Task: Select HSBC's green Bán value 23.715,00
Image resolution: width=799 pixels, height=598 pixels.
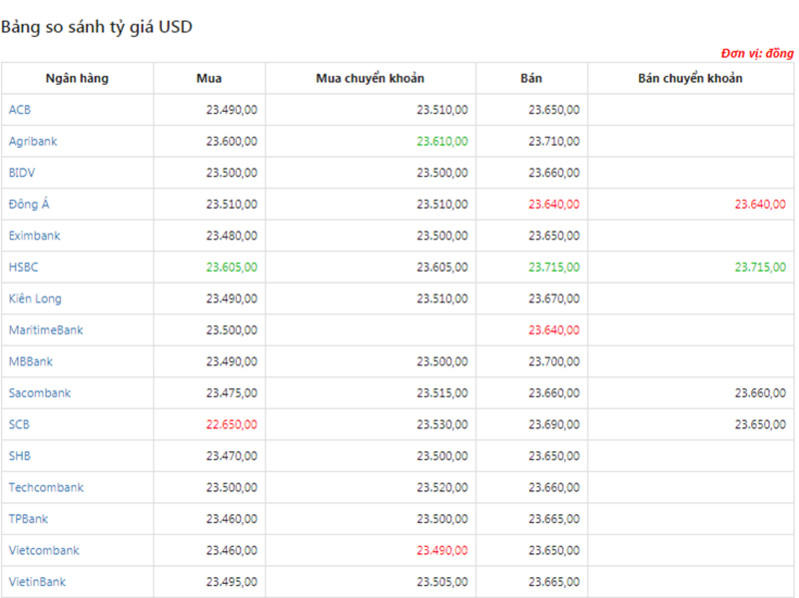Action: [x=554, y=267]
